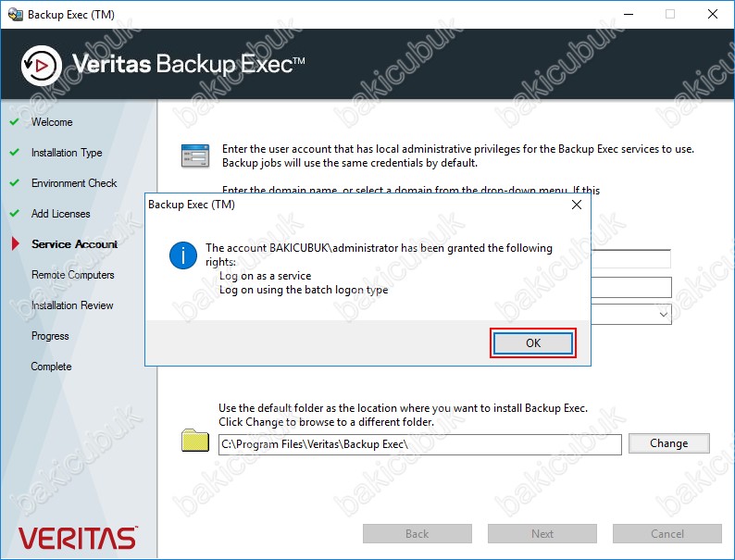This screenshot has height=560, width=735.
Task: Open the domain drop-down menu
Action: pos(663,315)
